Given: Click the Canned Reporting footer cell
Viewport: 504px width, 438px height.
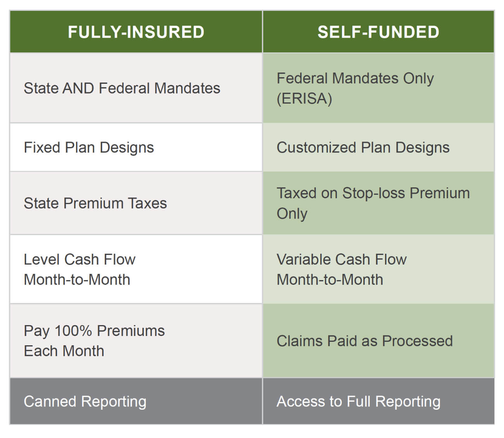Looking at the screenshot, I should [x=136, y=401].
